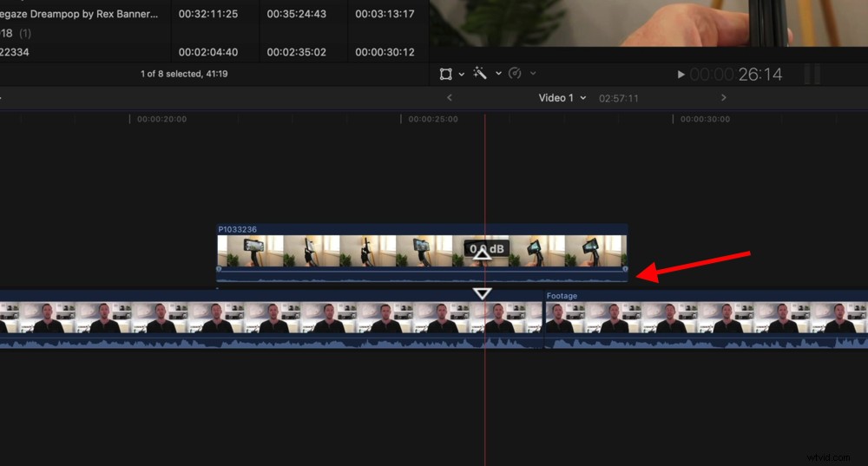Viewport: 868px width, 466px height.
Task: Click the playhead at the ruler top
Action: click(485, 118)
